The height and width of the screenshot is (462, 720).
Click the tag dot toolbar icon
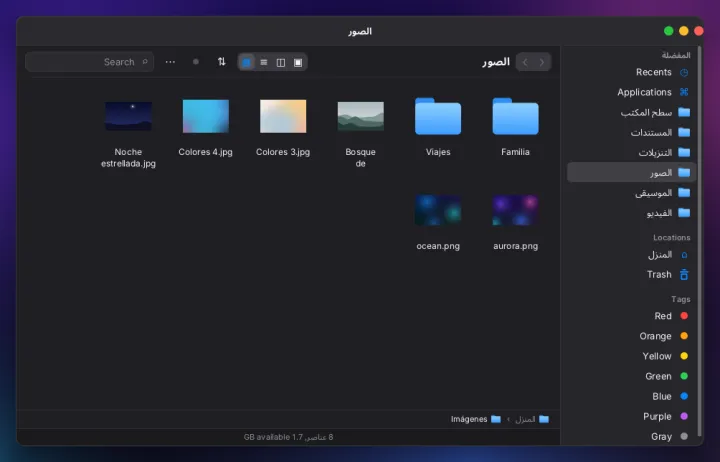196,62
